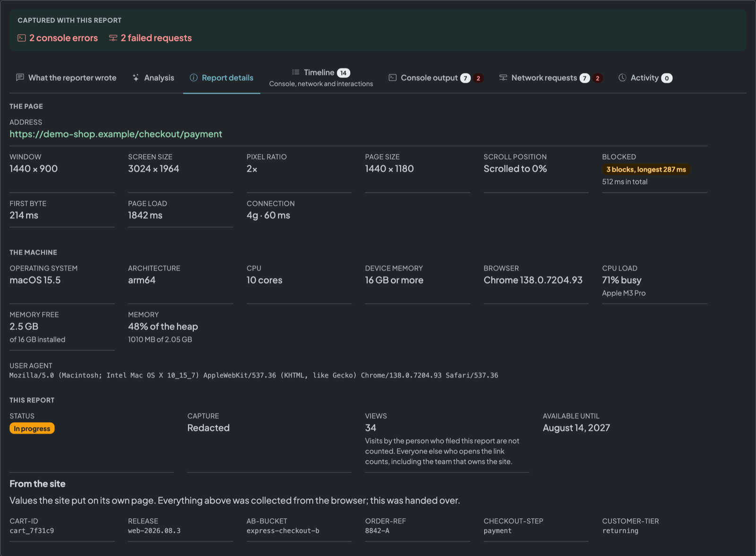Screen dimensions: 756x556
Task: Click the 71% busy CPU load value
Action: click(622, 280)
